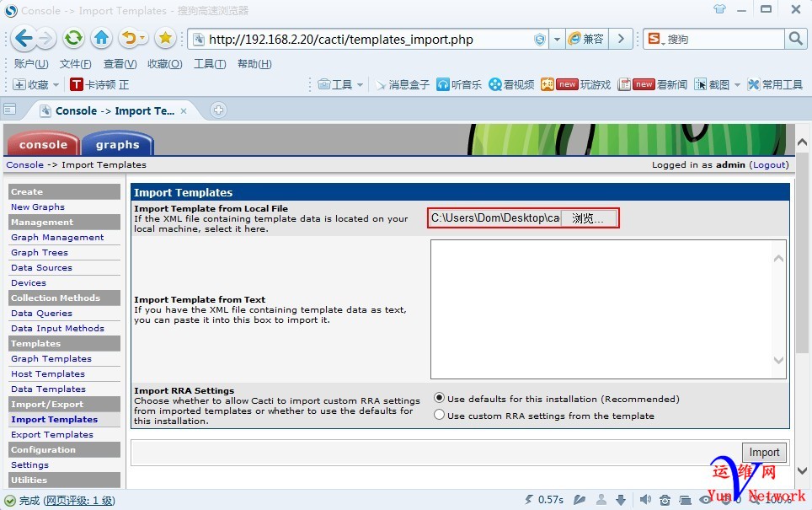
Task: Click 截图 screenshot tool
Action: pos(712,84)
